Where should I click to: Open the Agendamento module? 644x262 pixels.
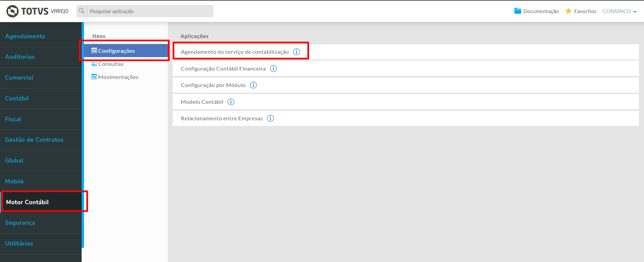[x=41, y=36]
